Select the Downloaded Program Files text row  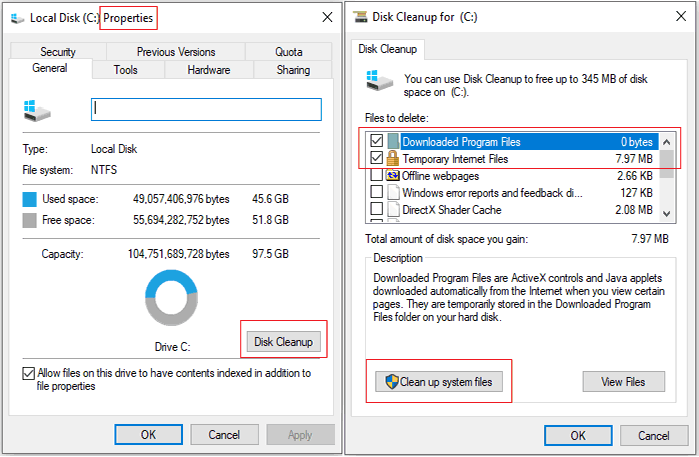(x=461, y=142)
